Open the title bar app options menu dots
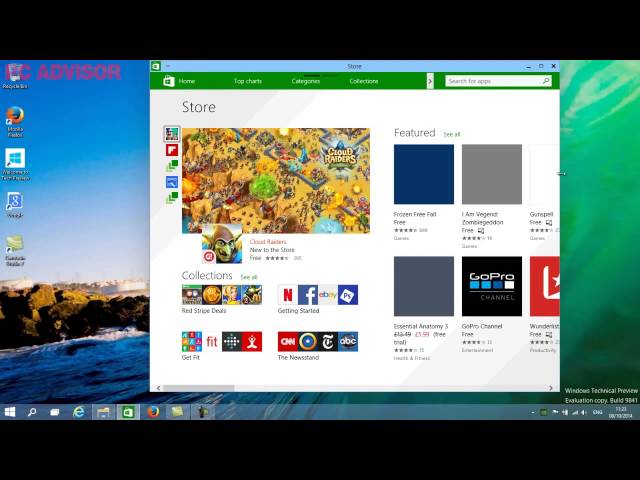Image resolution: width=640 pixels, height=480 pixels. point(168,66)
